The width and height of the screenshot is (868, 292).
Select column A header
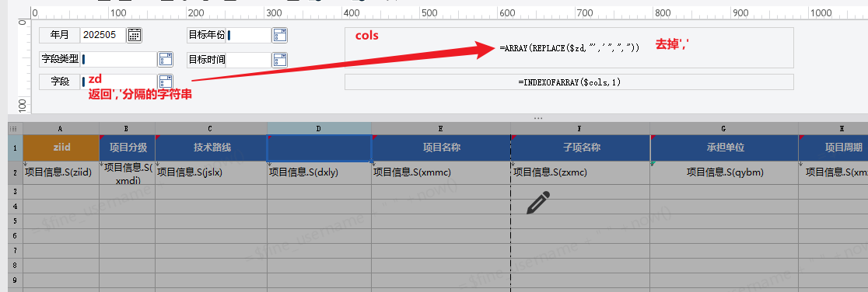click(x=61, y=128)
